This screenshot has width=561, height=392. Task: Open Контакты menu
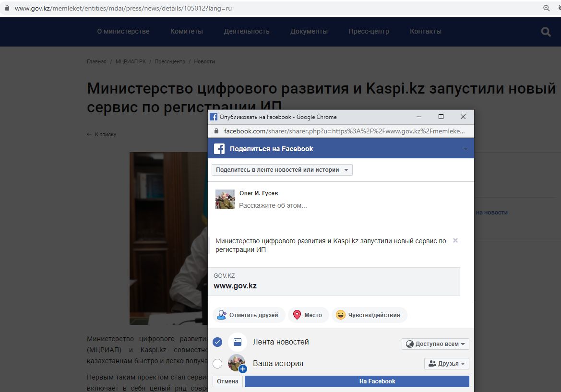tap(425, 32)
